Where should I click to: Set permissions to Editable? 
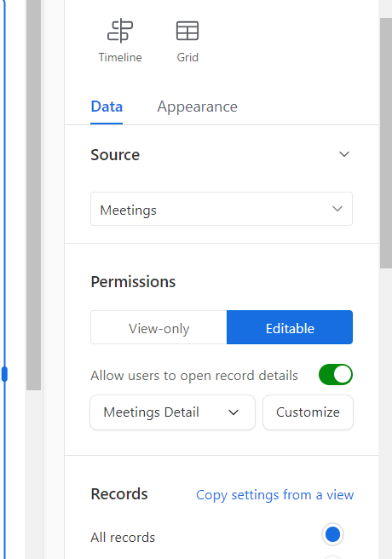pyautogui.click(x=290, y=327)
